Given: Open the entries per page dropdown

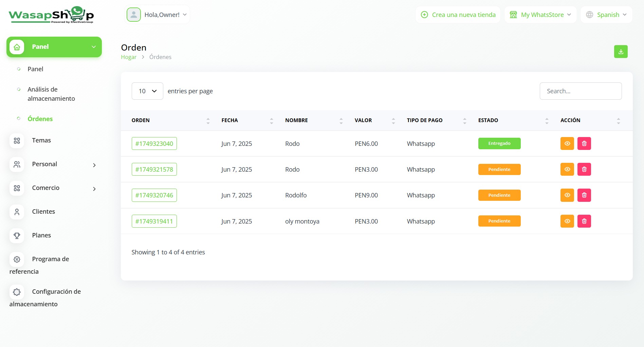Looking at the screenshot, I should point(147,91).
